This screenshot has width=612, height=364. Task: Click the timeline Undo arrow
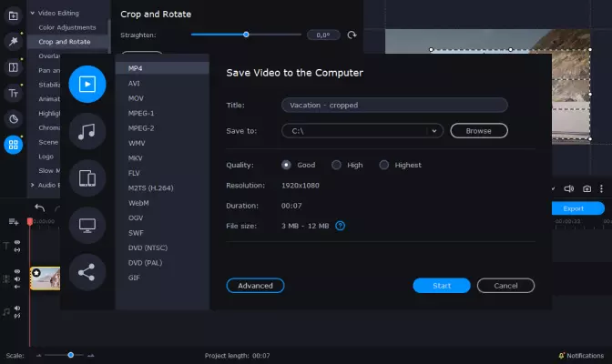click(39, 208)
